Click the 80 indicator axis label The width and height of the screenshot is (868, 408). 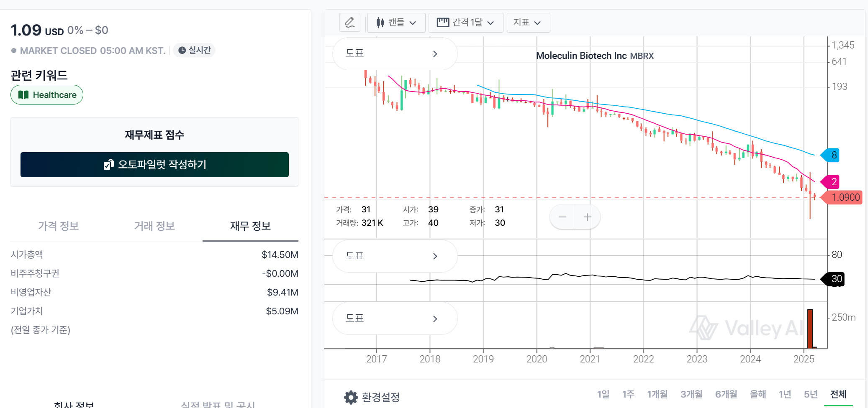(837, 255)
